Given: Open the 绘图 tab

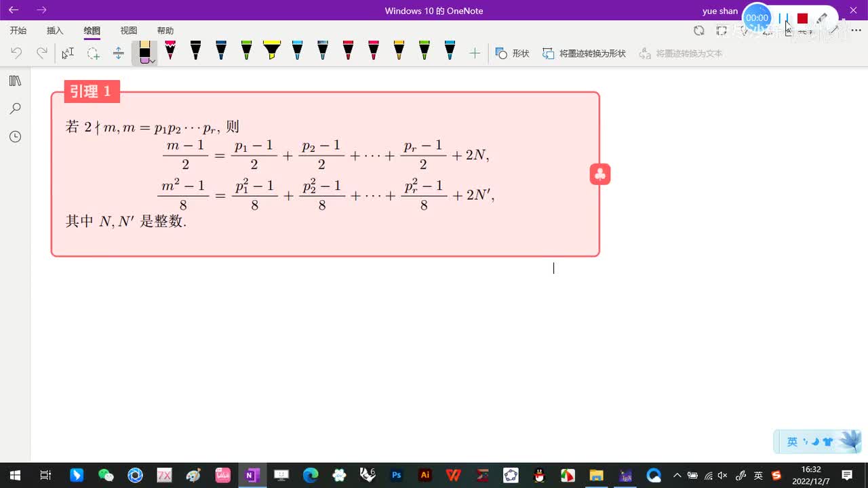Looking at the screenshot, I should click(92, 30).
